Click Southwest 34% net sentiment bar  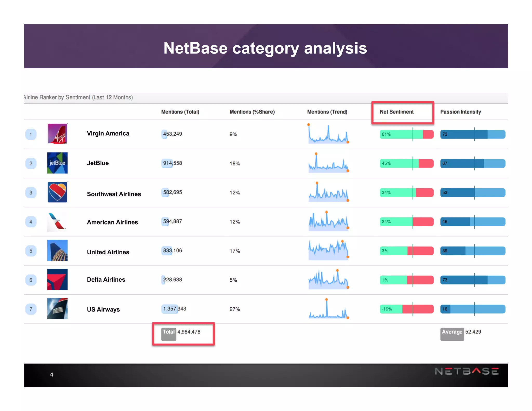(x=407, y=193)
